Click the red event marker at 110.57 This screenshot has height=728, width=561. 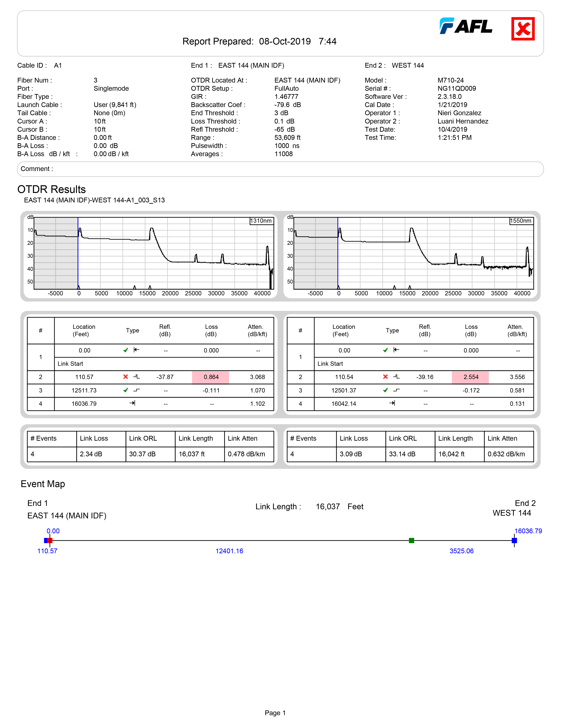pos(50,540)
